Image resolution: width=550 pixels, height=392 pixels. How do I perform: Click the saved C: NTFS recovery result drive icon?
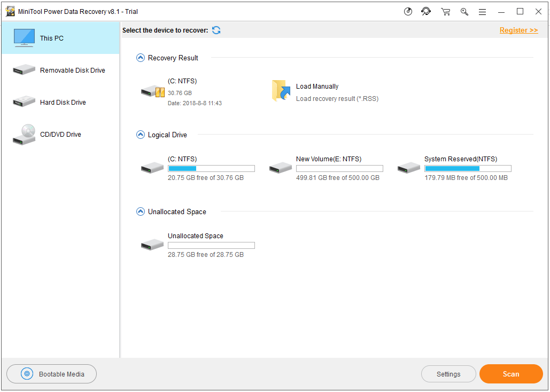(153, 91)
